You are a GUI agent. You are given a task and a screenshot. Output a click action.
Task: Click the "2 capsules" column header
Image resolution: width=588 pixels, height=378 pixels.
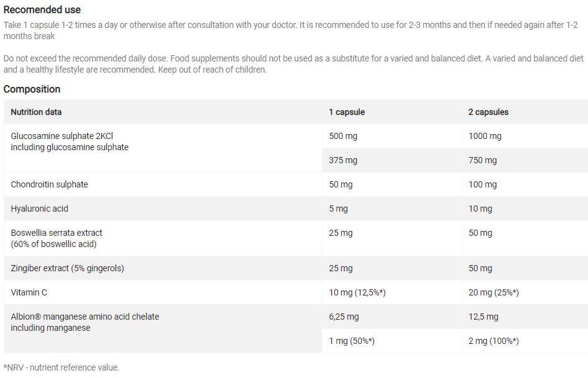[488, 112]
